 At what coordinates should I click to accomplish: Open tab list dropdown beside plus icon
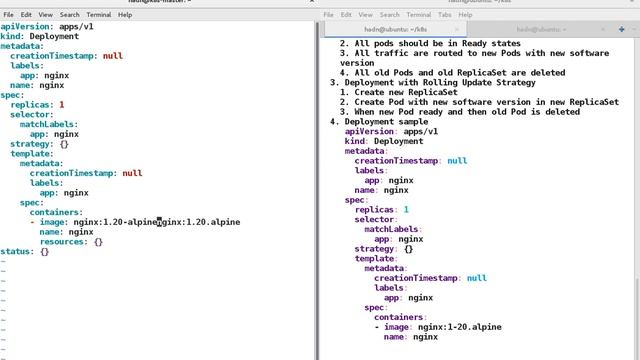(x=634, y=29)
